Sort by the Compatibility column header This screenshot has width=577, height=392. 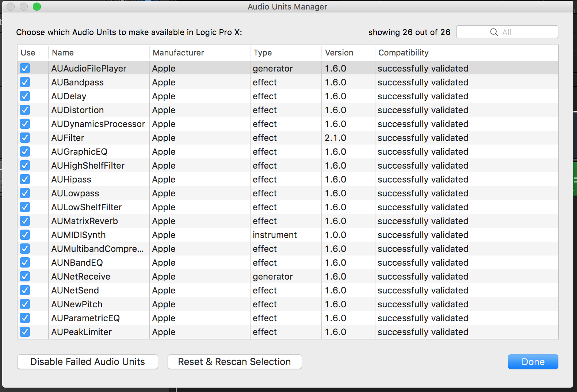coord(467,53)
